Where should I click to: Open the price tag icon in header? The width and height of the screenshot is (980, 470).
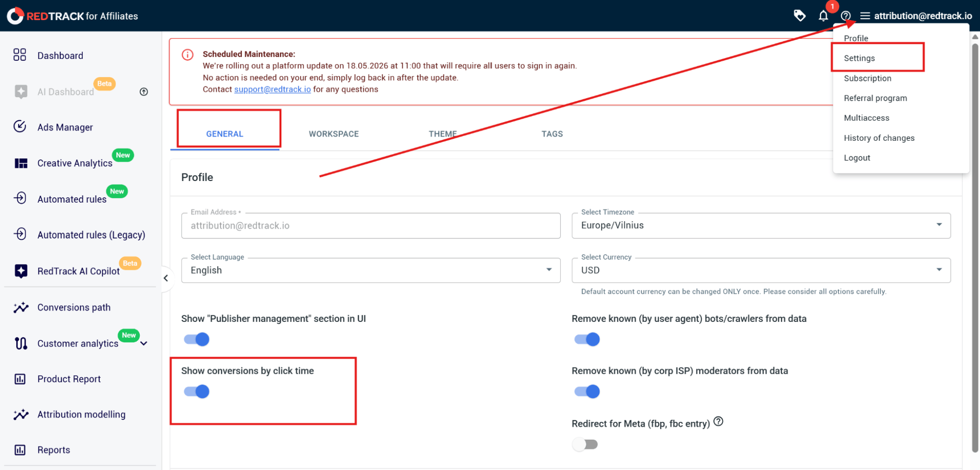(800, 16)
